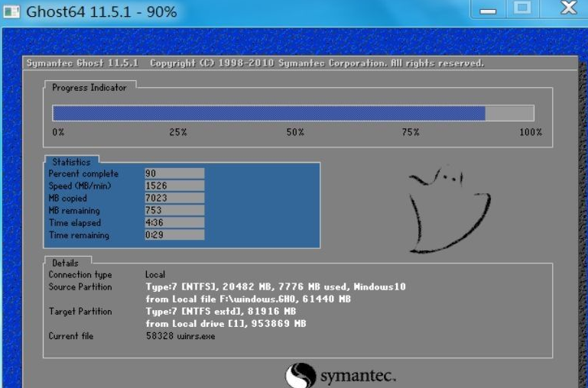Click the 'Speed (MB/min)' label
588x388 pixels.
(x=80, y=186)
